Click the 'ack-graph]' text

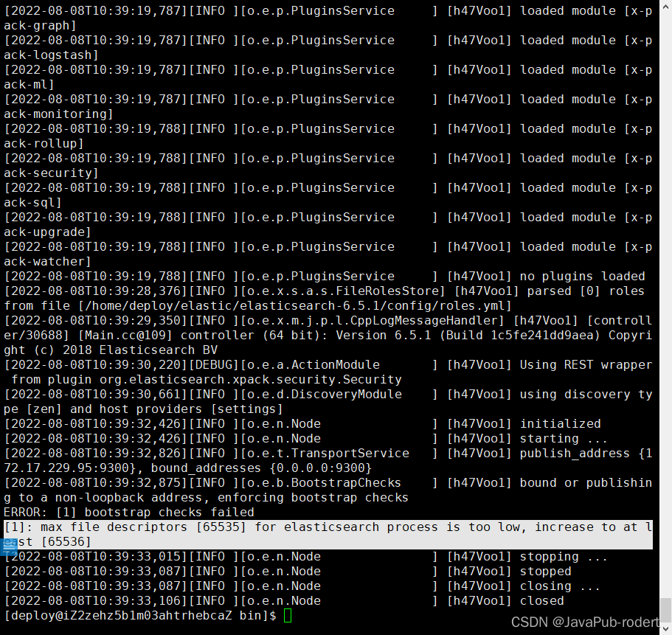click(x=41, y=26)
